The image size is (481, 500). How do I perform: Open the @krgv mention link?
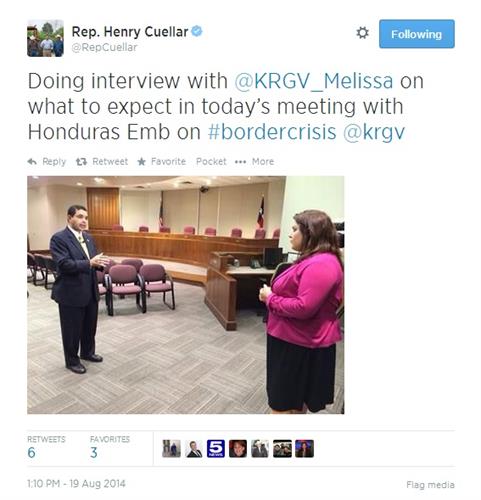coord(374,133)
